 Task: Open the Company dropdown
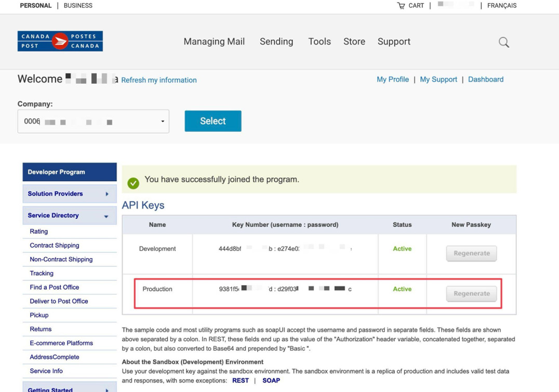click(x=94, y=121)
